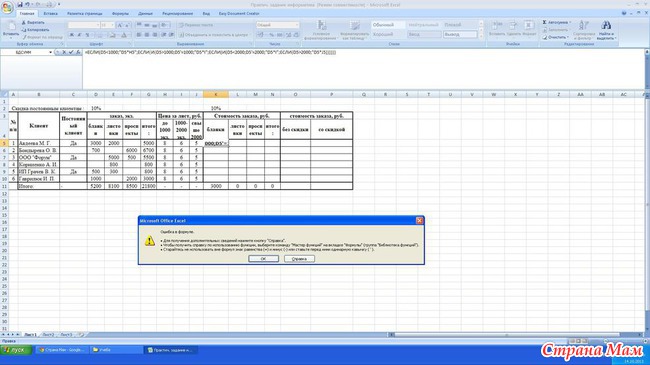
Task: Open the Clear (Очистить) dropdown
Action: tap(556, 37)
